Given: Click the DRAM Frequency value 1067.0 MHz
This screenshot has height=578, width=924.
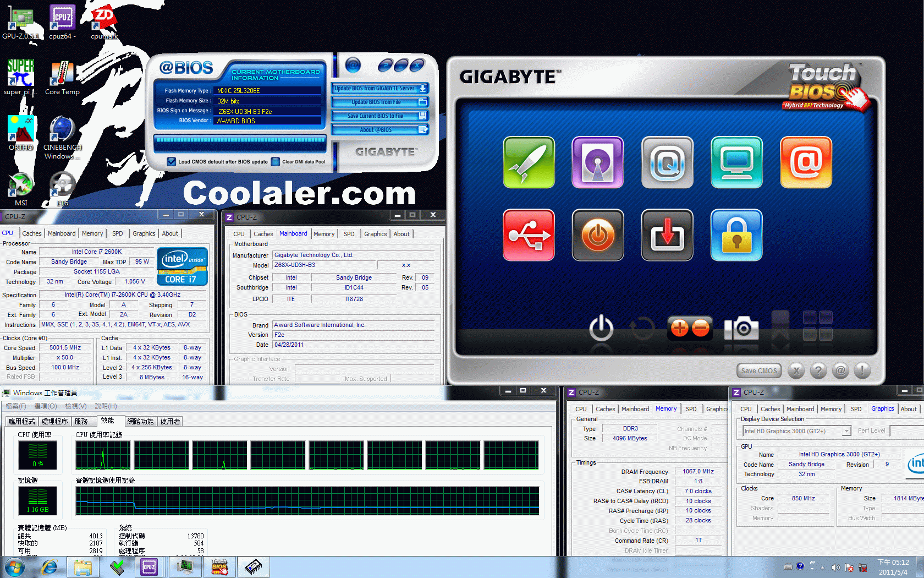Looking at the screenshot, I should pos(698,471).
